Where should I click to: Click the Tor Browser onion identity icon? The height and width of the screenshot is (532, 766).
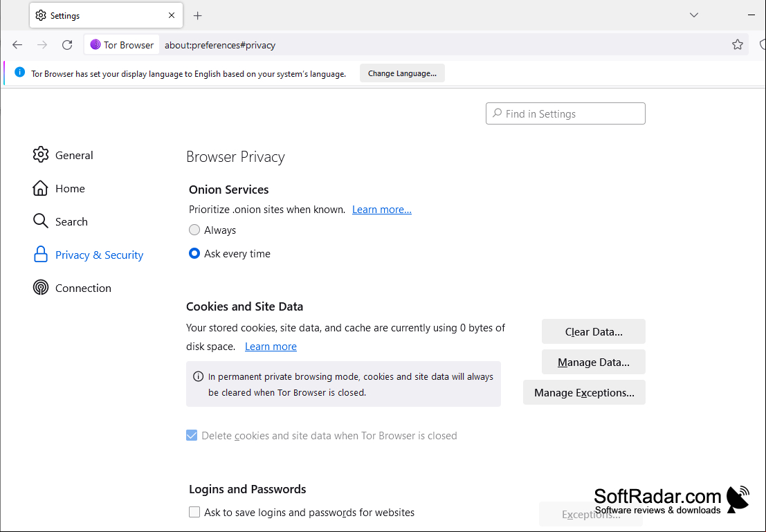[x=95, y=45]
